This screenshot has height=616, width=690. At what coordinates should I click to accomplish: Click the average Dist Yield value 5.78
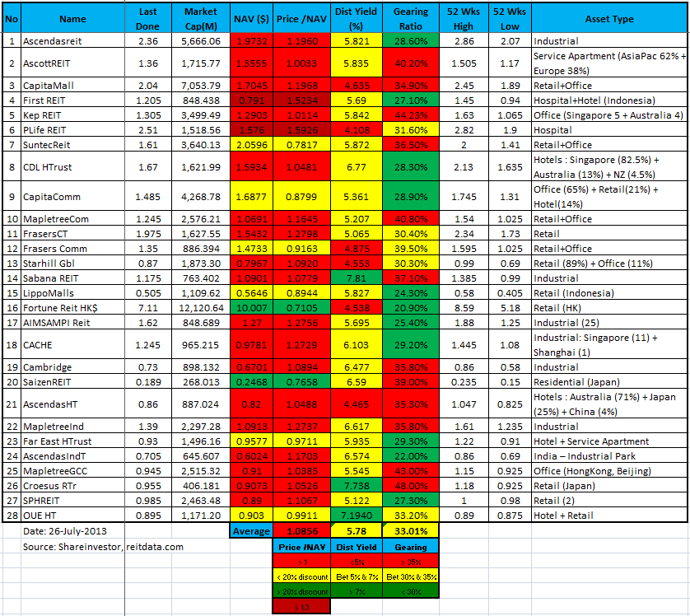pos(356,531)
